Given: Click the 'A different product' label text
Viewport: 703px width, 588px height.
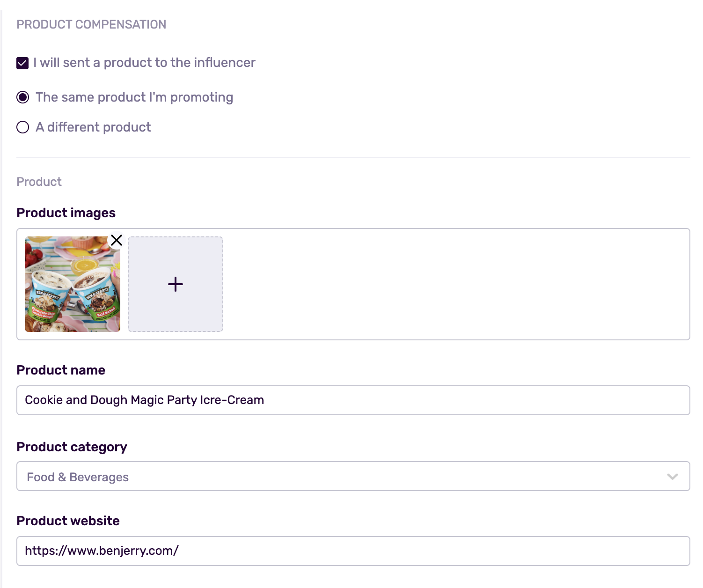Looking at the screenshot, I should (93, 127).
